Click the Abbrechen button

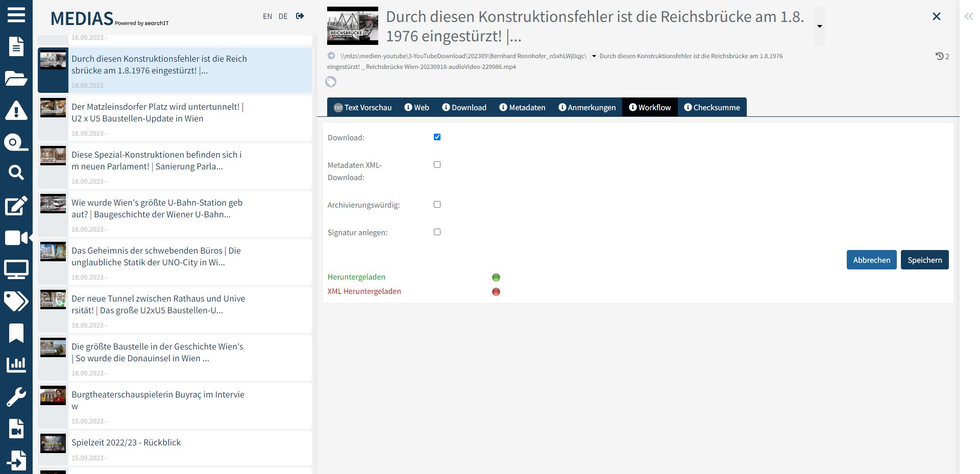[871, 260]
